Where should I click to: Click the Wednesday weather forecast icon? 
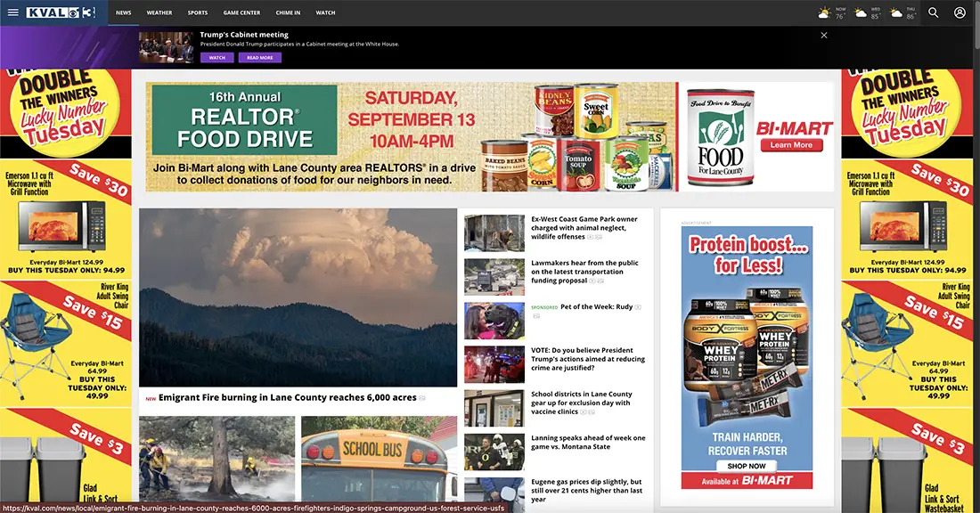point(861,12)
